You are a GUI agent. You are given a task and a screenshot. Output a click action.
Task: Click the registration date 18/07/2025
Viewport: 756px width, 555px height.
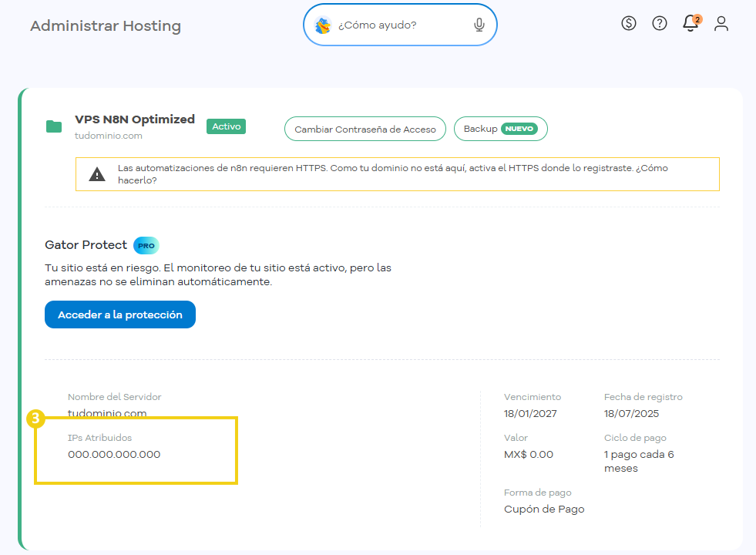[x=632, y=414]
